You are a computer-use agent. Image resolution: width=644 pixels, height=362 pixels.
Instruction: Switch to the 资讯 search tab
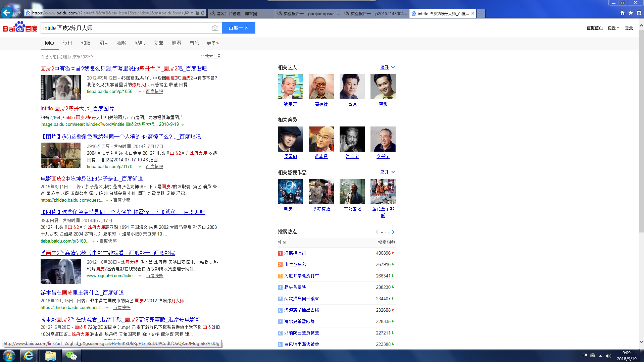[x=67, y=43]
